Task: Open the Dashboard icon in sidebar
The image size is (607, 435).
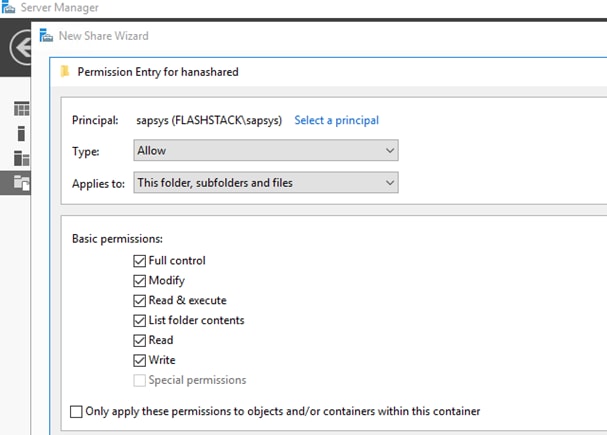Action: click(22, 109)
